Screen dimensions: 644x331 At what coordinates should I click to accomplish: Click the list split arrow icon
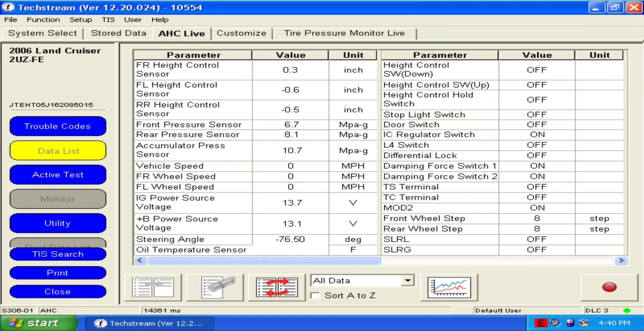(x=153, y=287)
